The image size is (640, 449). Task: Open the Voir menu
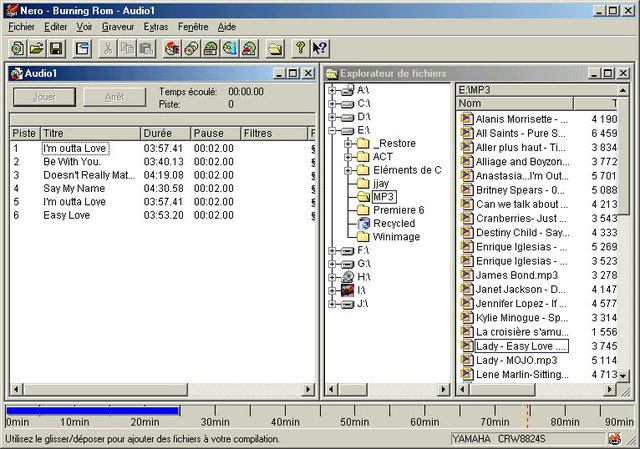pos(84,27)
